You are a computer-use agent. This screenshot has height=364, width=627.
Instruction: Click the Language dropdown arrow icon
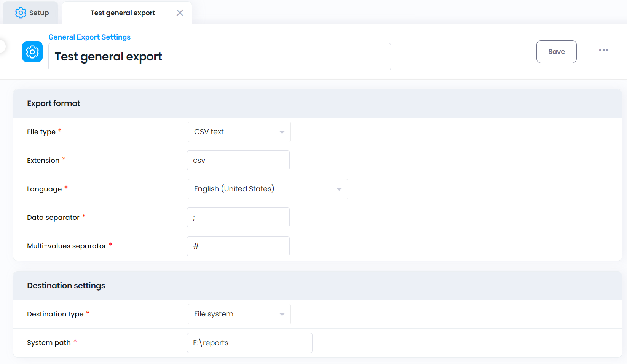point(339,189)
